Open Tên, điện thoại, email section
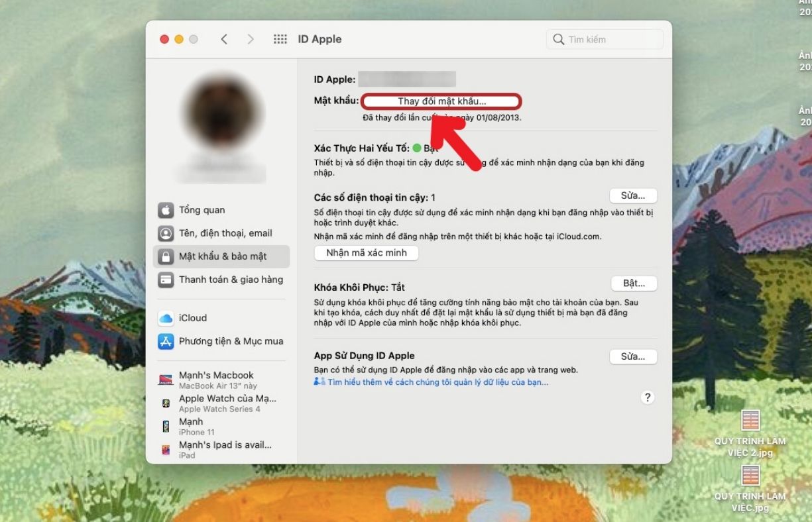This screenshot has width=812, height=522. pos(221,233)
